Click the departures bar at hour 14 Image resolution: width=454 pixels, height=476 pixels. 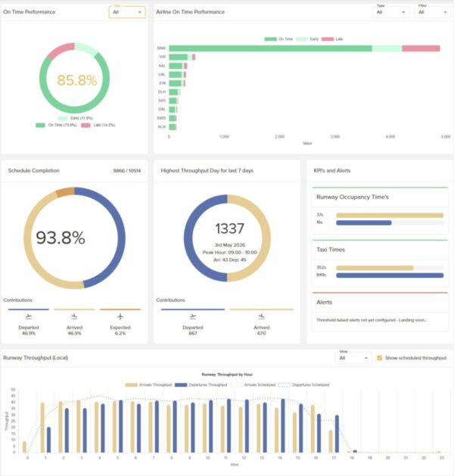[x=283, y=426]
